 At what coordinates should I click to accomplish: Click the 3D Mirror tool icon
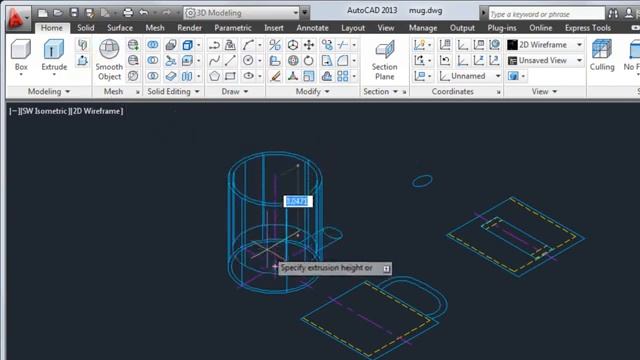click(275, 45)
